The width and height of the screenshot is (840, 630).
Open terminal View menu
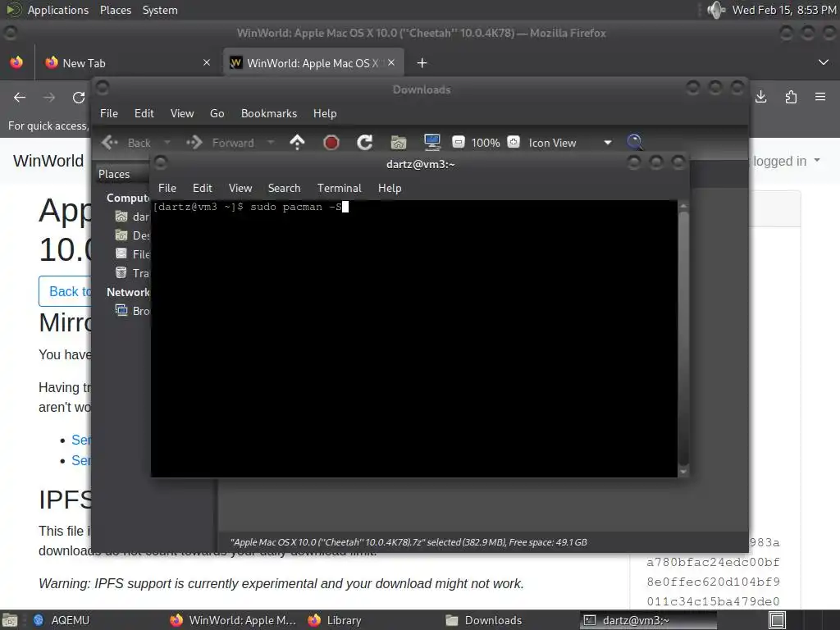pyautogui.click(x=240, y=188)
